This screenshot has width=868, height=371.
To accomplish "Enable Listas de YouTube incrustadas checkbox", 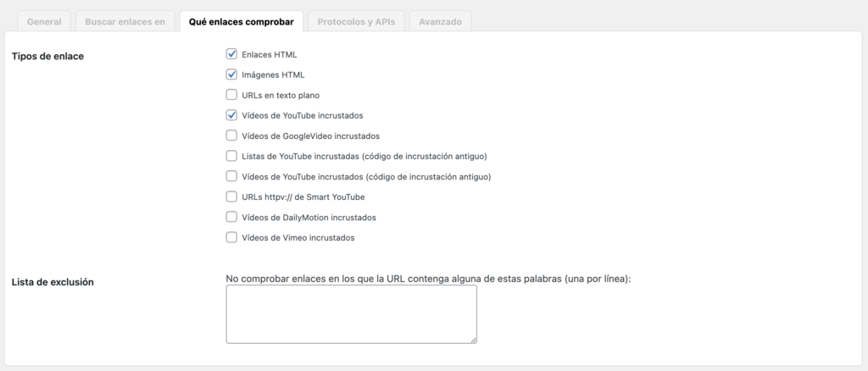I will [x=231, y=156].
